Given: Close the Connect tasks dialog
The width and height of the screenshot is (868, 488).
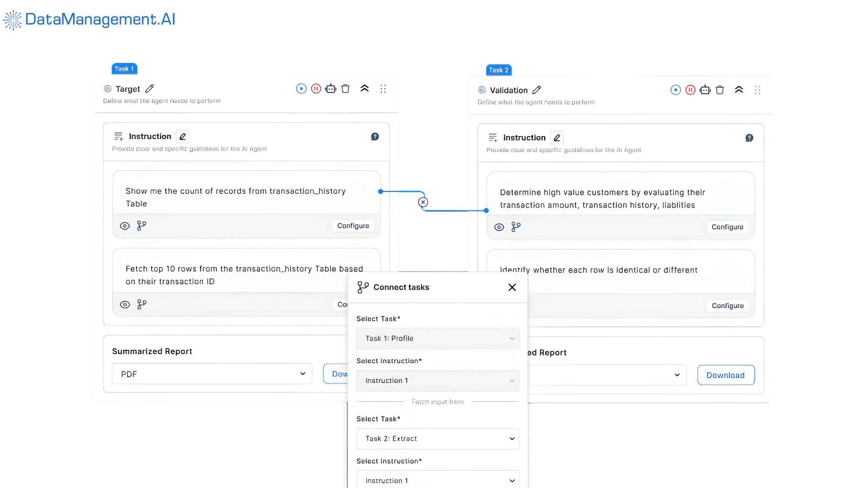Looking at the screenshot, I should tap(512, 287).
